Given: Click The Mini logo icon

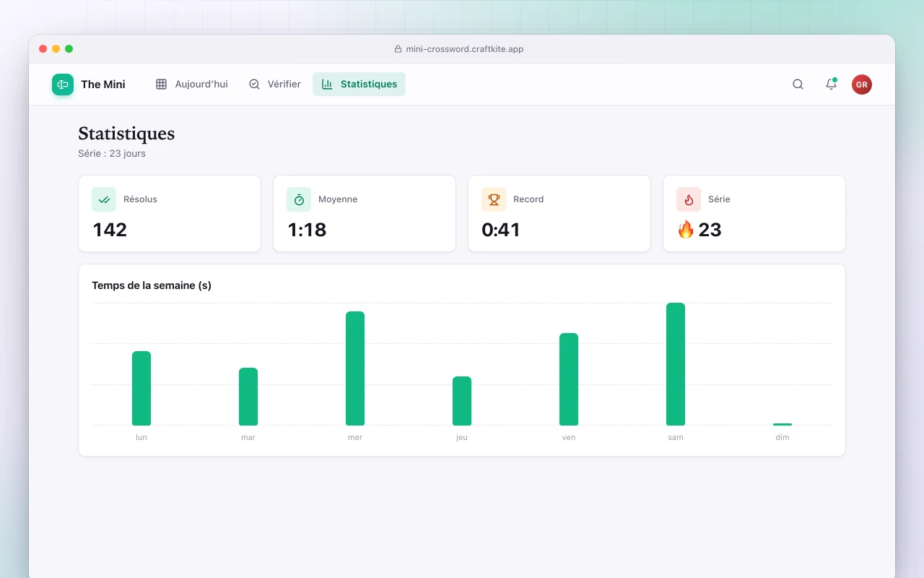Looking at the screenshot, I should coord(63,85).
